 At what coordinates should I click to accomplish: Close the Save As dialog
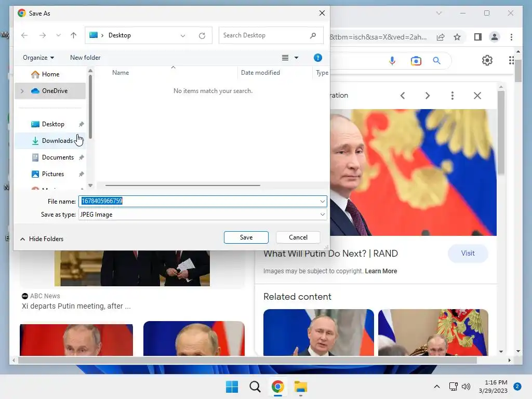pyautogui.click(x=322, y=13)
